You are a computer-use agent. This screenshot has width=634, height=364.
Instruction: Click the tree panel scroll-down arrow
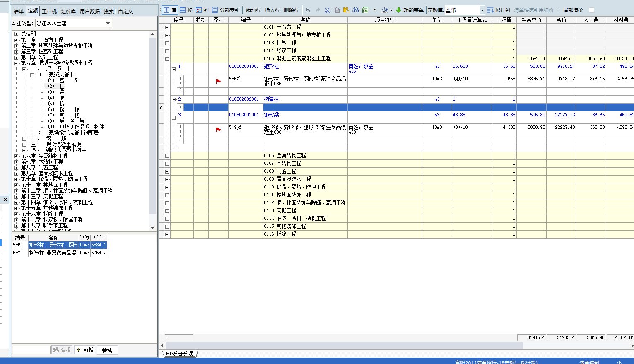152,228
